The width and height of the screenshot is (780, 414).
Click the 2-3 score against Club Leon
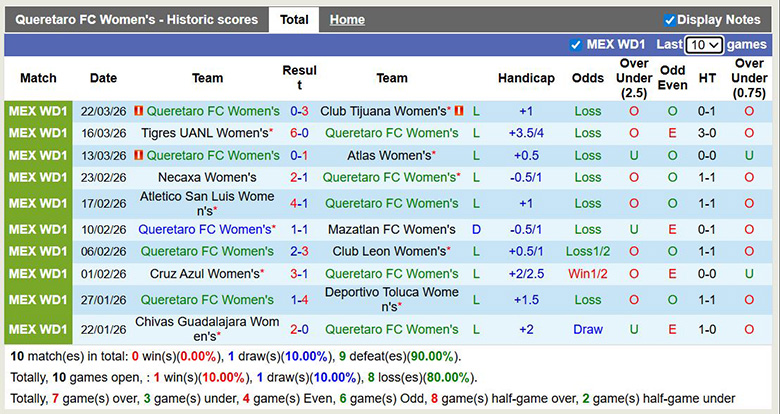point(299,251)
